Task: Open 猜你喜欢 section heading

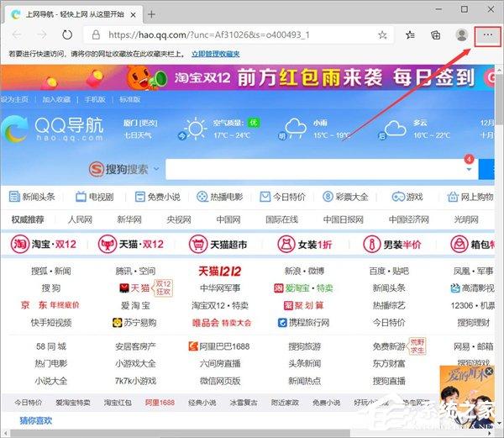Action: pos(35,420)
